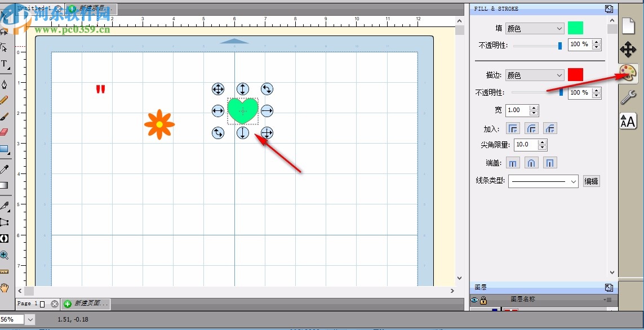Undock the Fill & Stroke panel
This screenshot has width=644, height=330.
tap(609, 8)
